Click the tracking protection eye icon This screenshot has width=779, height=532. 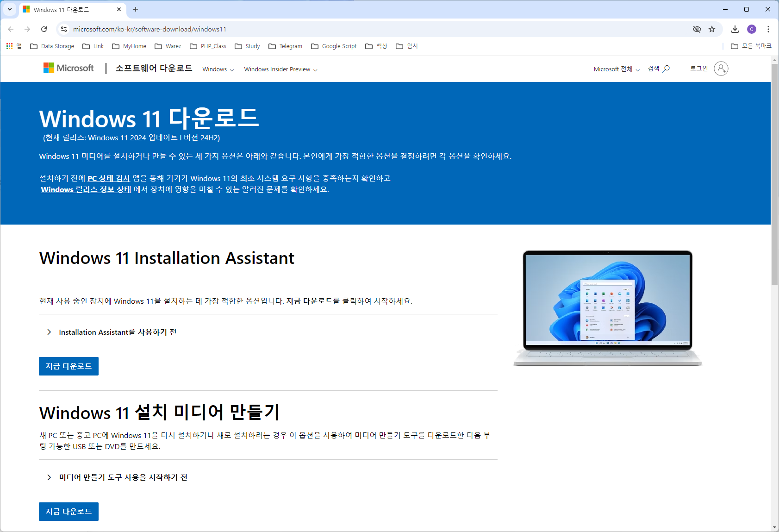click(x=697, y=29)
